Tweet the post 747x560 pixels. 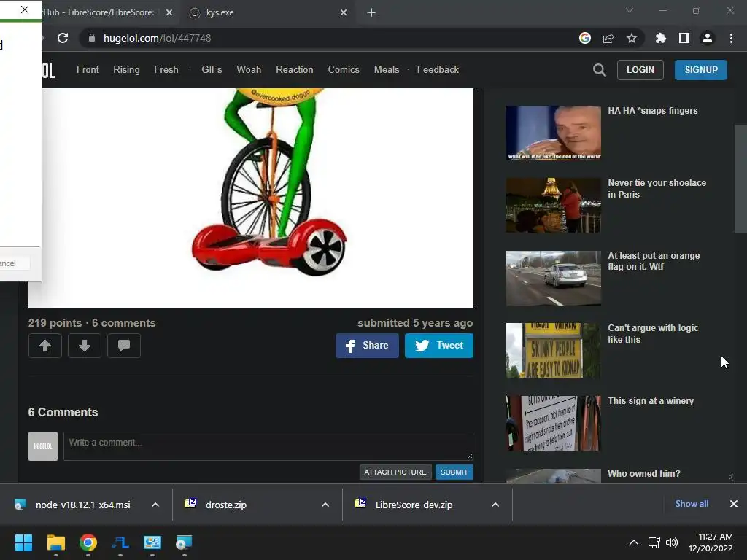point(438,346)
